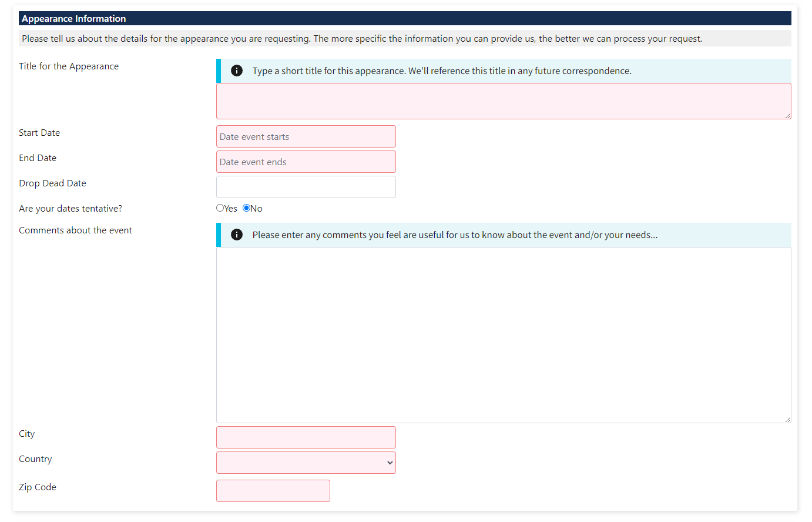Click the title hint message banner

point(442,71)
